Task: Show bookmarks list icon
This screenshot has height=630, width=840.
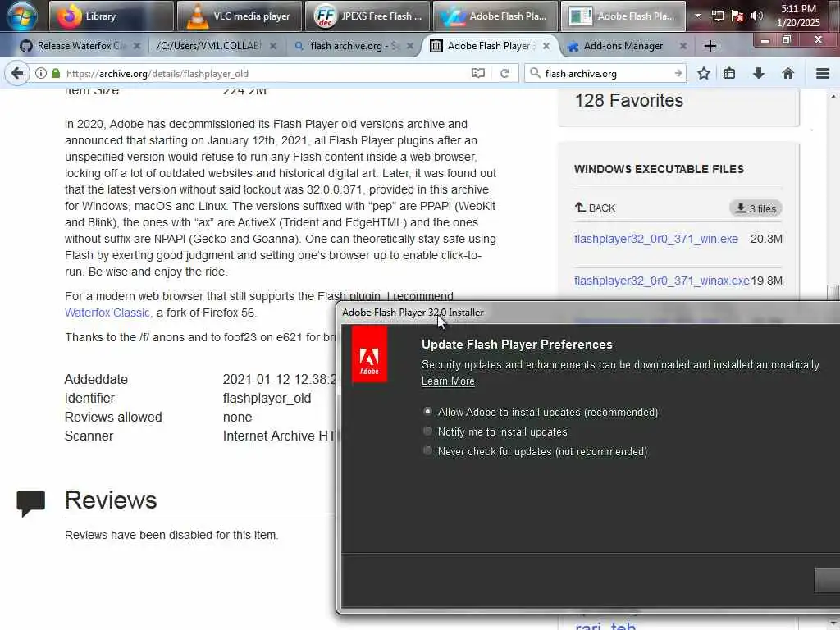Action: click(x=729, y=73)
